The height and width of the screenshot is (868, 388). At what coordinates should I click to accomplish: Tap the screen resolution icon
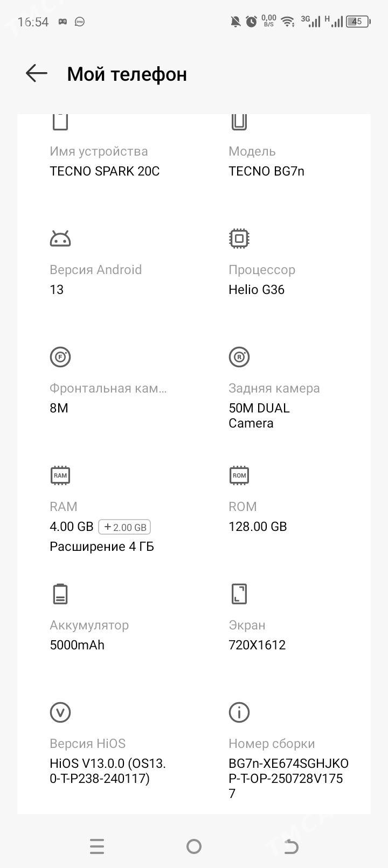(239, 594)
